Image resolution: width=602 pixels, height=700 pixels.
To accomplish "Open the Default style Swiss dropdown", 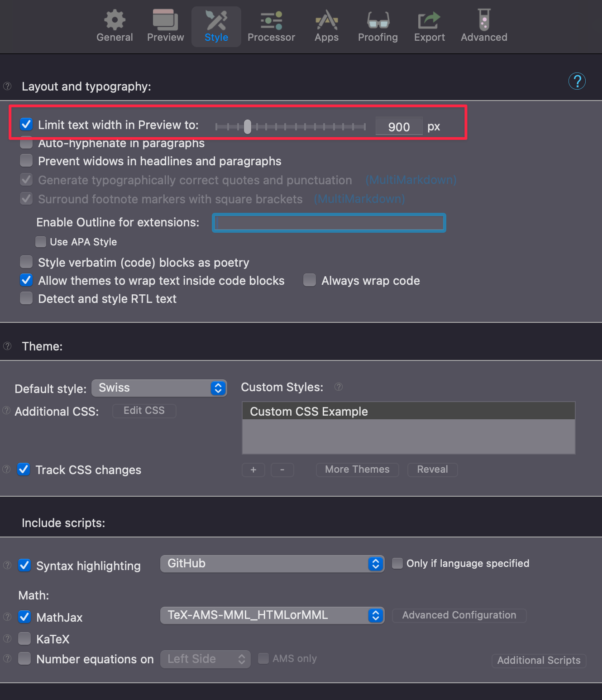I will coord(159,388).
